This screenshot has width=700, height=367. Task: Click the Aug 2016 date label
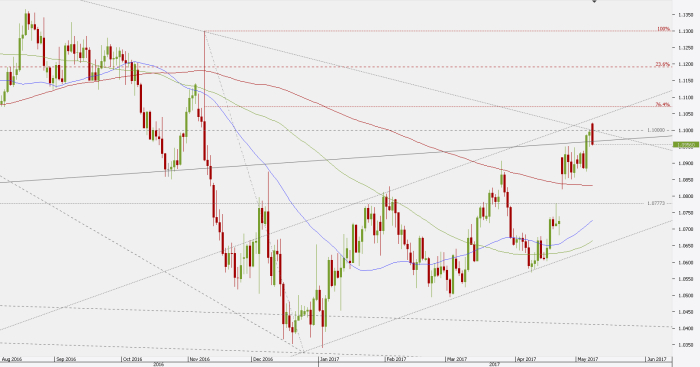click(x=12, y=359)
